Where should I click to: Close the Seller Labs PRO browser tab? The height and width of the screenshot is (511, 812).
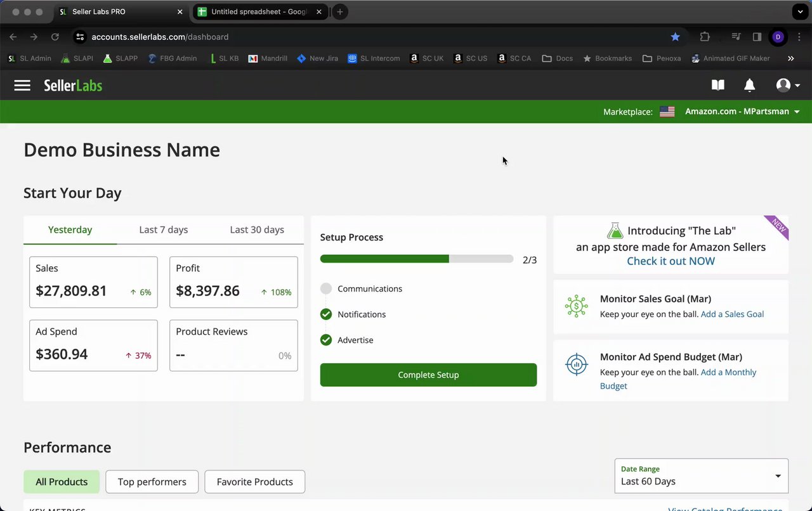[x=180, y=12]
